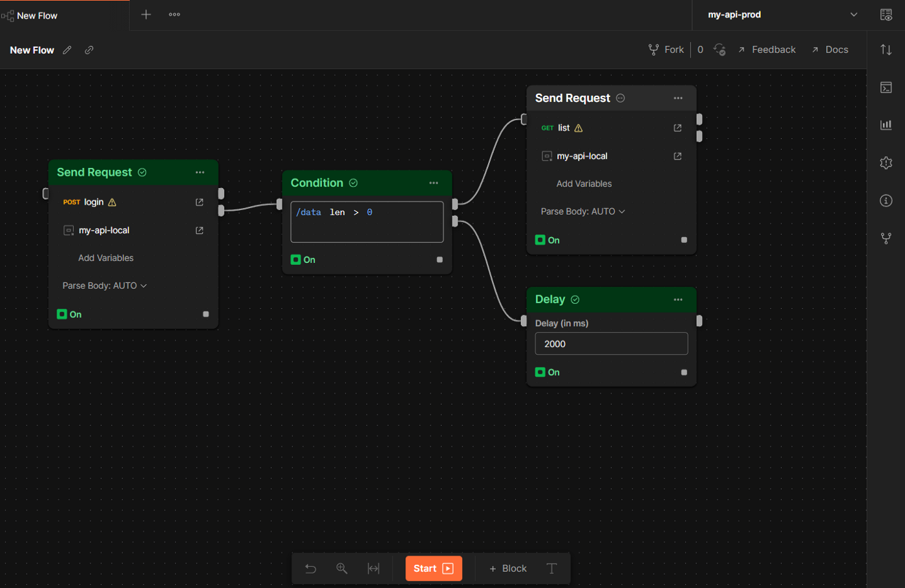Open analytics bar chart sidebar icon

click(886, 125)
